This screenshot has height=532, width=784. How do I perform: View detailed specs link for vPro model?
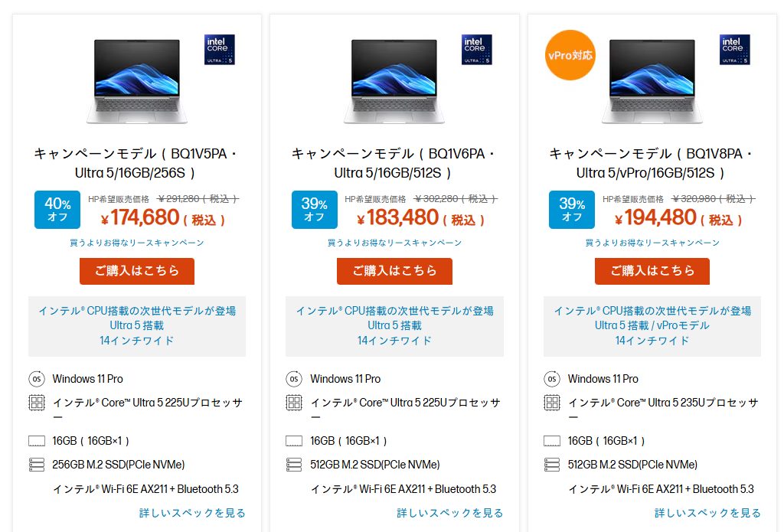707,513
